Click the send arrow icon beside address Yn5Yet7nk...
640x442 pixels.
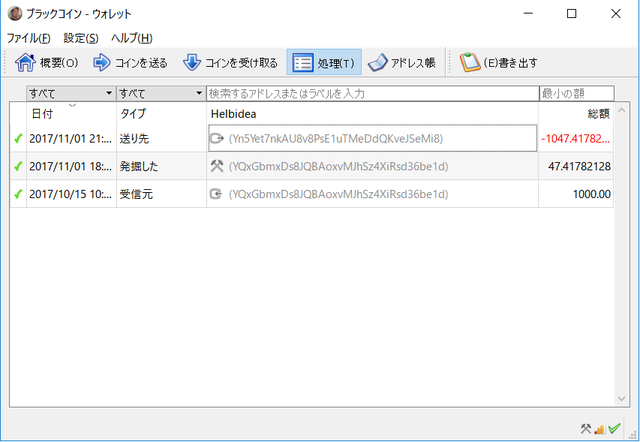click(x=216, y=139)
